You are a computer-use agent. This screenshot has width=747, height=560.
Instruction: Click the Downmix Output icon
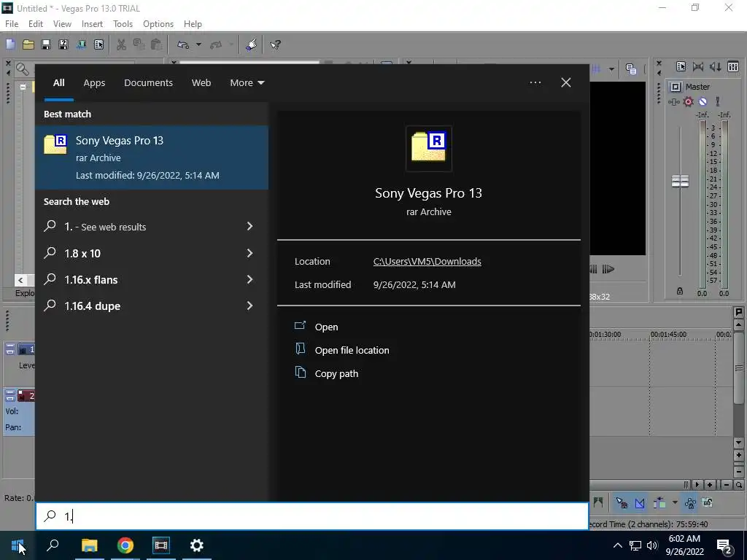(698, 66)
